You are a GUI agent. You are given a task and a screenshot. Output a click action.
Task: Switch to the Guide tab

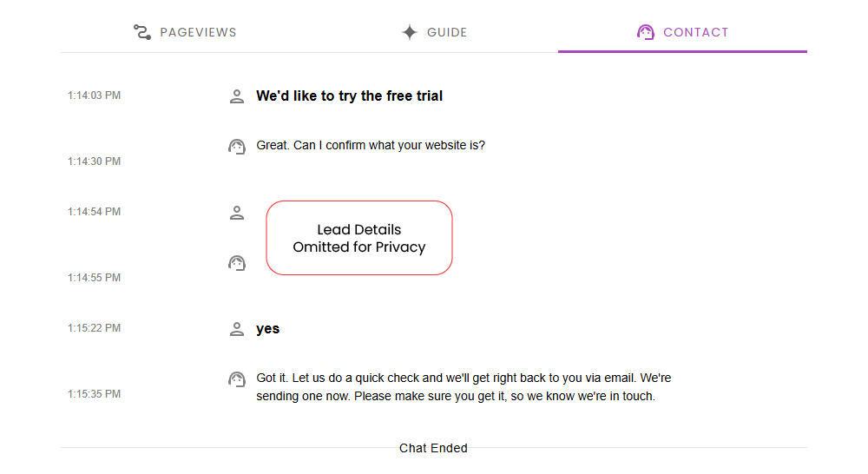coord(434,32)
